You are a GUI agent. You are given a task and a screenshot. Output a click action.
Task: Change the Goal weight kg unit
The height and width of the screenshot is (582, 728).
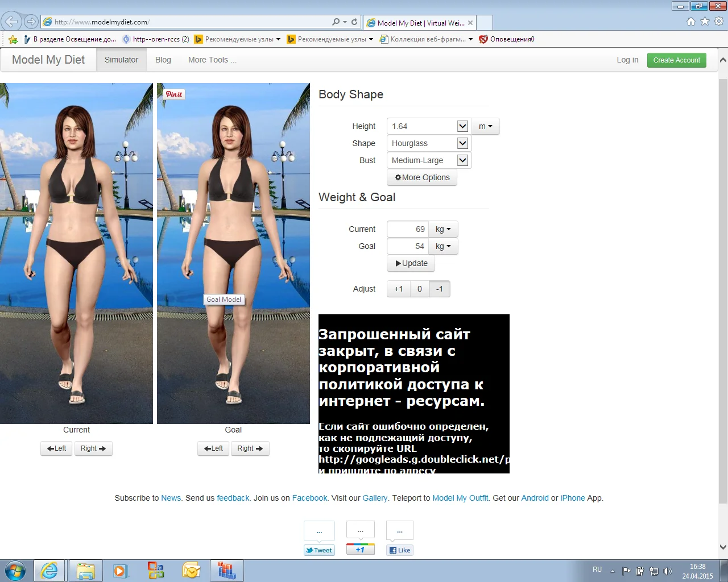point(443,246)
